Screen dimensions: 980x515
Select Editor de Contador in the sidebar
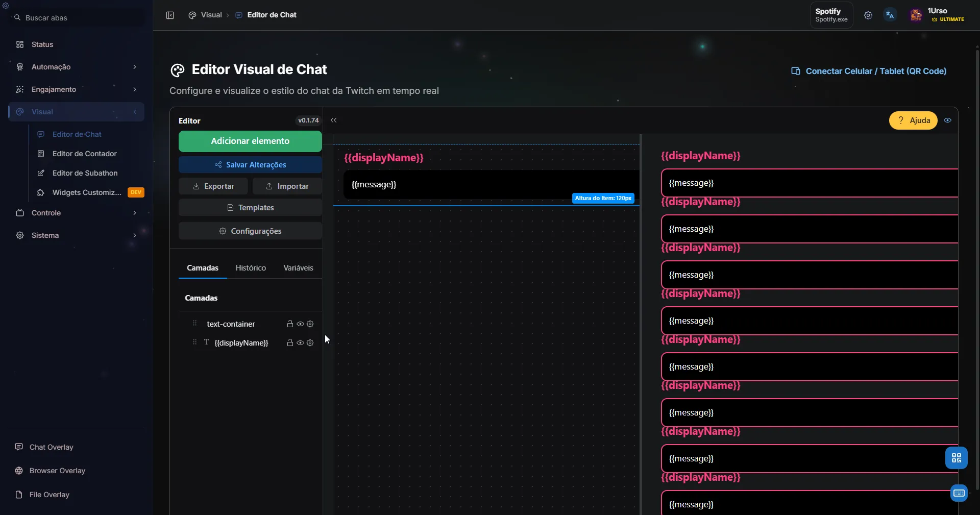point(85,154)
